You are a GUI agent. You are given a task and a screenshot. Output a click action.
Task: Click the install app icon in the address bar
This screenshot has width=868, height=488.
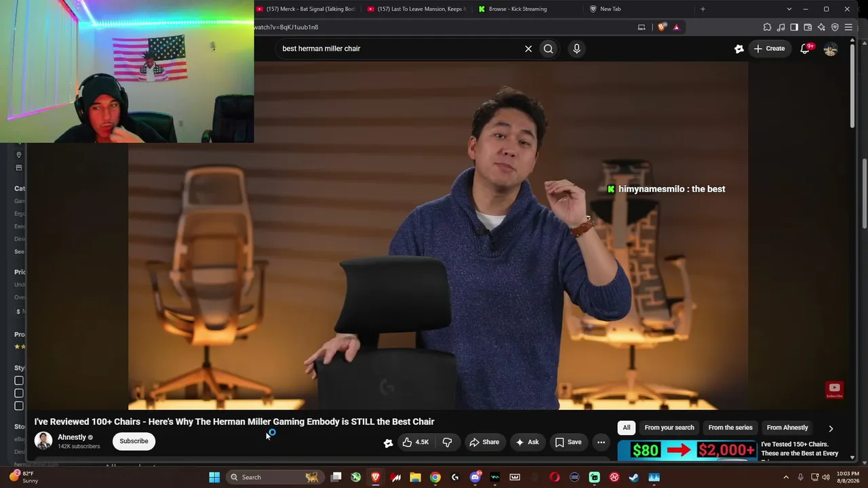(642, 27)
